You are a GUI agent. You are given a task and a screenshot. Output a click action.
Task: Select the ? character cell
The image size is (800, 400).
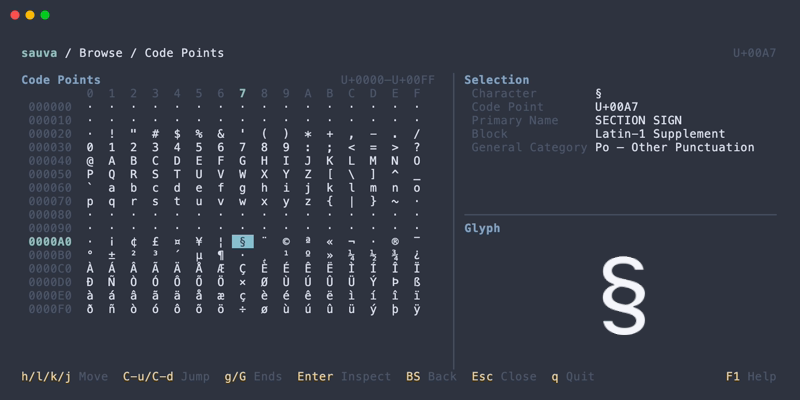417,147
